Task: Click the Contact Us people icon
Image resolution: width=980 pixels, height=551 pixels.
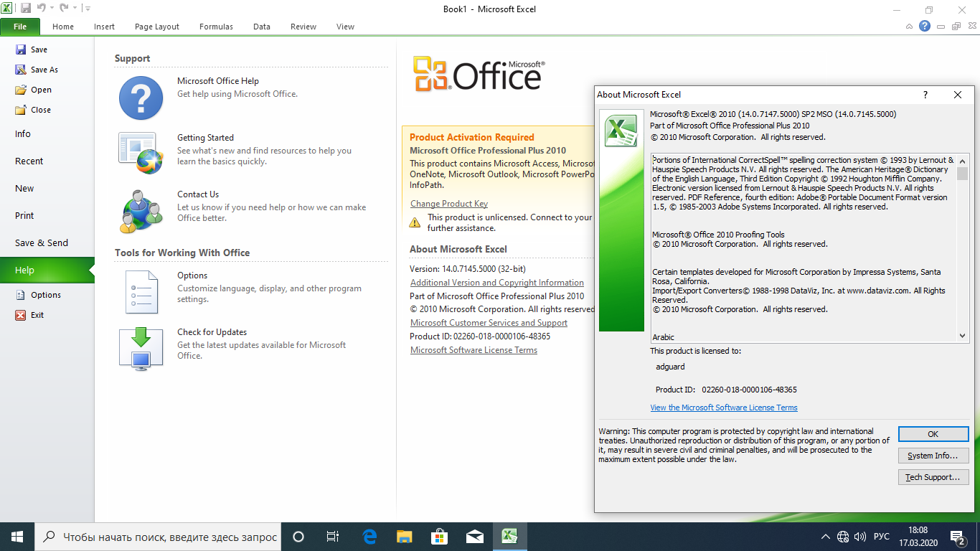Action: [141, 211]
